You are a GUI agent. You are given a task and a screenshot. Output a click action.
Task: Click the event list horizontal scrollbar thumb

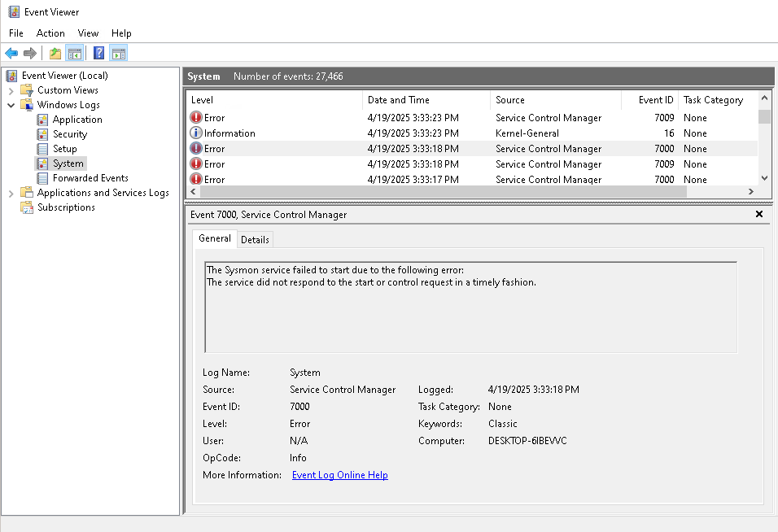click(x=443, y=191)
